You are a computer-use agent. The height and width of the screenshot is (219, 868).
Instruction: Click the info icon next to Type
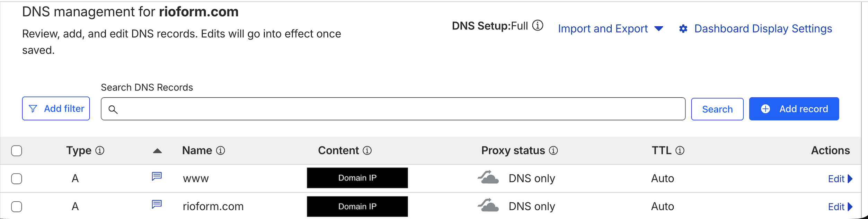tap(100, 150)
